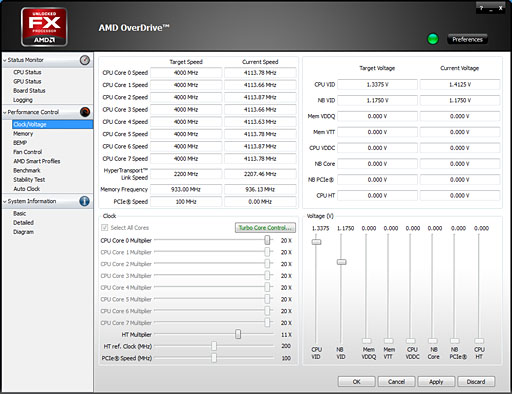The image size is (512, 394).
Task: Select CPU Status in sidebar
Action: pos(27,72)
